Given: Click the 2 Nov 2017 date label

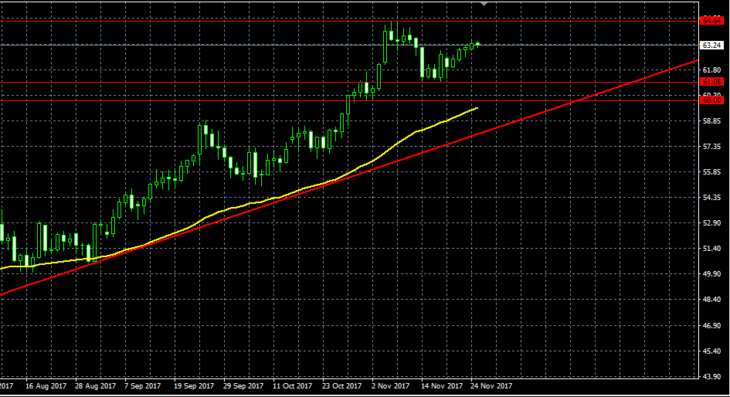Looking at the screenshot, I should [390, 386].
